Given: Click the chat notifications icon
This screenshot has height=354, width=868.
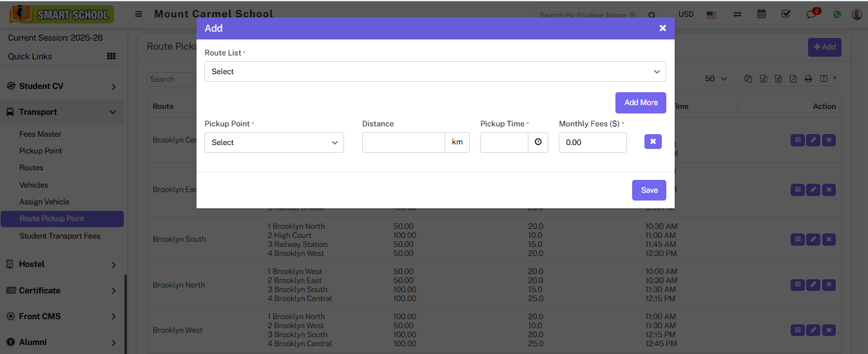Looking at the screenshot, I should click(811, 14).
